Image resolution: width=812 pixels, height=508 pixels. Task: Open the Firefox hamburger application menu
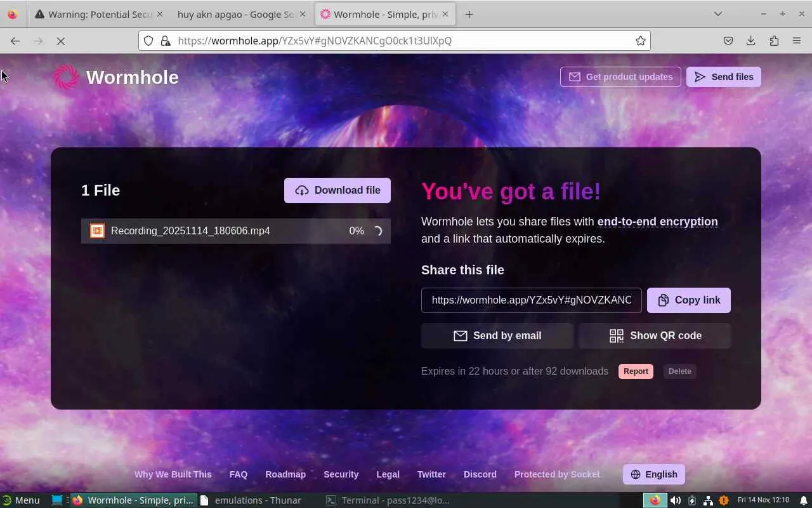pos(797,41)
